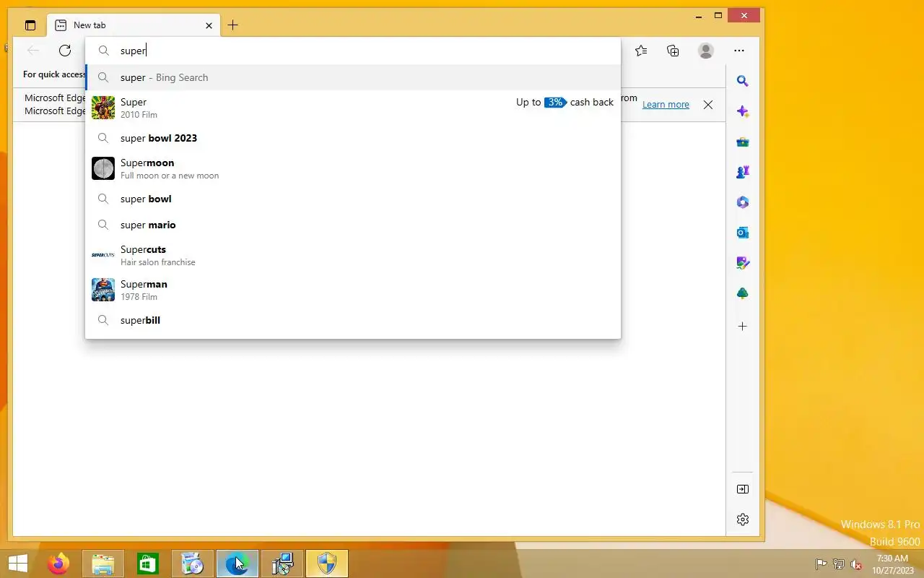This screenshot has width=924, height=578.
Task: Open the sidebar Microsoft 365 icon
Action: coord(743,202)
